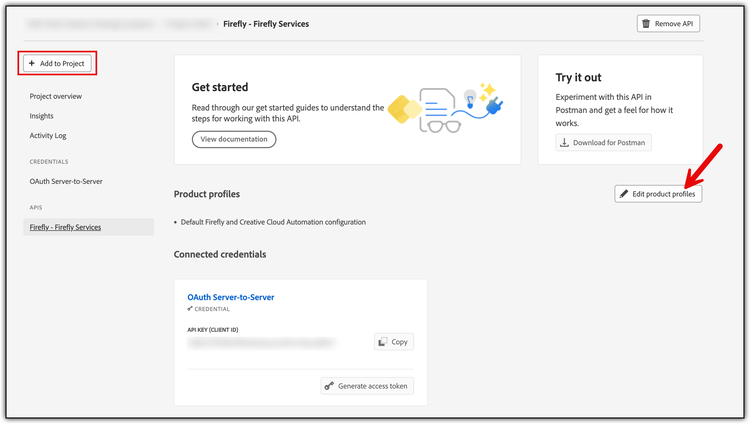This screenshot has width=750, height=424.
Task: Select Firefly - Firefly Services under APIs
Action: pos(66,227)
